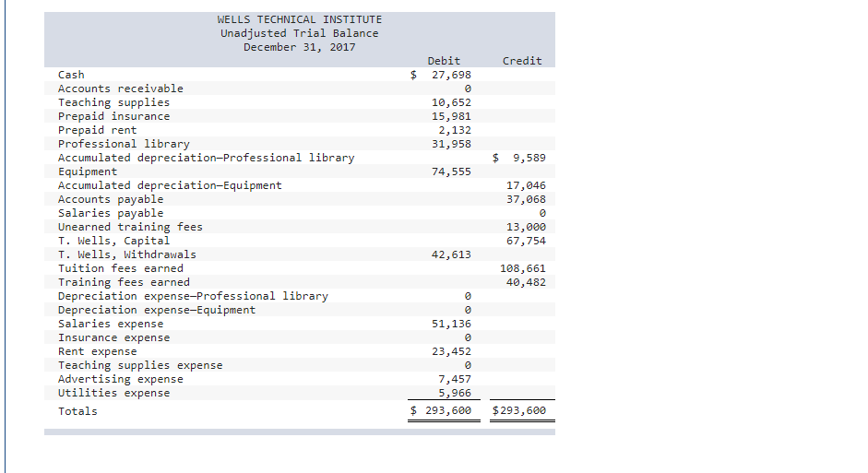Select the 17,046 credit amount
Image resolution: width=868 pixels, height=473 pixels.
(526, 185)
